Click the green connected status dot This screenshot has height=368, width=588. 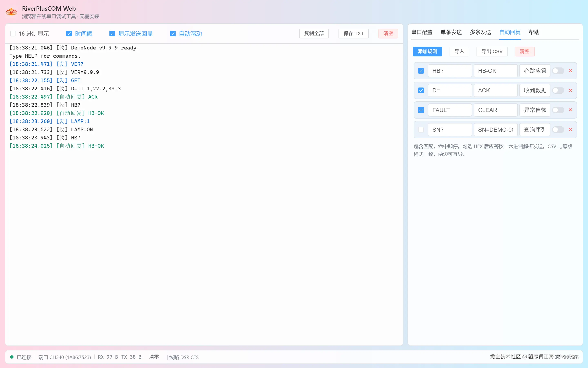(x=12, y=357)
